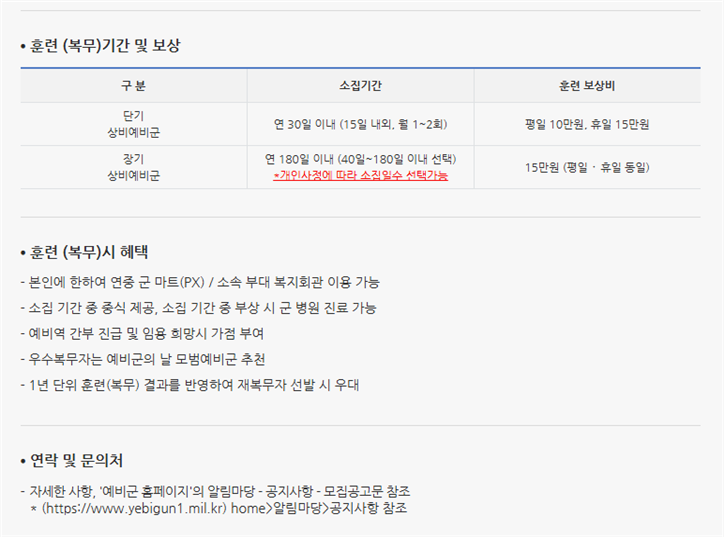
Task: Select the 소집기간 column header
Action: pyautogui.click(x=360, y=86)
